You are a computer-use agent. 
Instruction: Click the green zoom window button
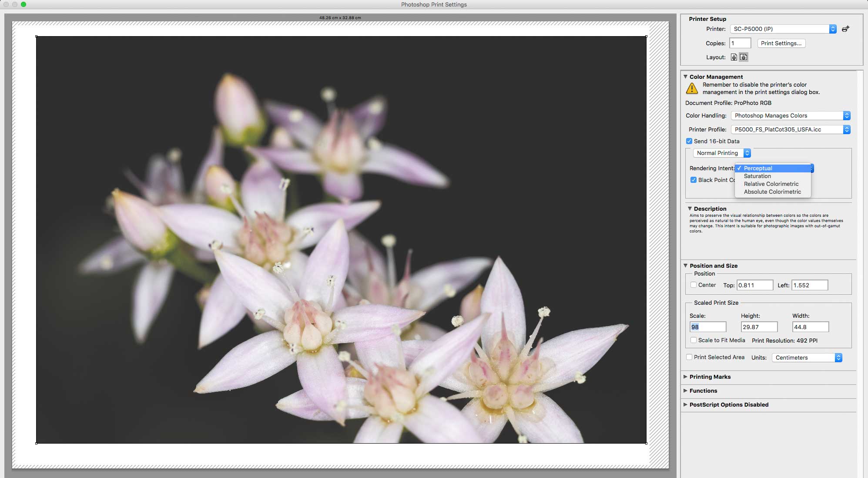tap(23, 4)
